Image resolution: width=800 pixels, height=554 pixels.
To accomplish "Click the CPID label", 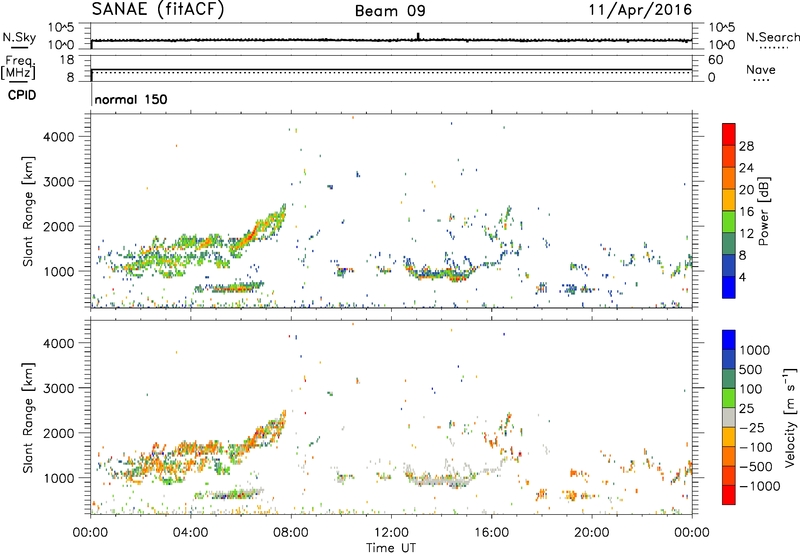I will click(x=22, y=95).
